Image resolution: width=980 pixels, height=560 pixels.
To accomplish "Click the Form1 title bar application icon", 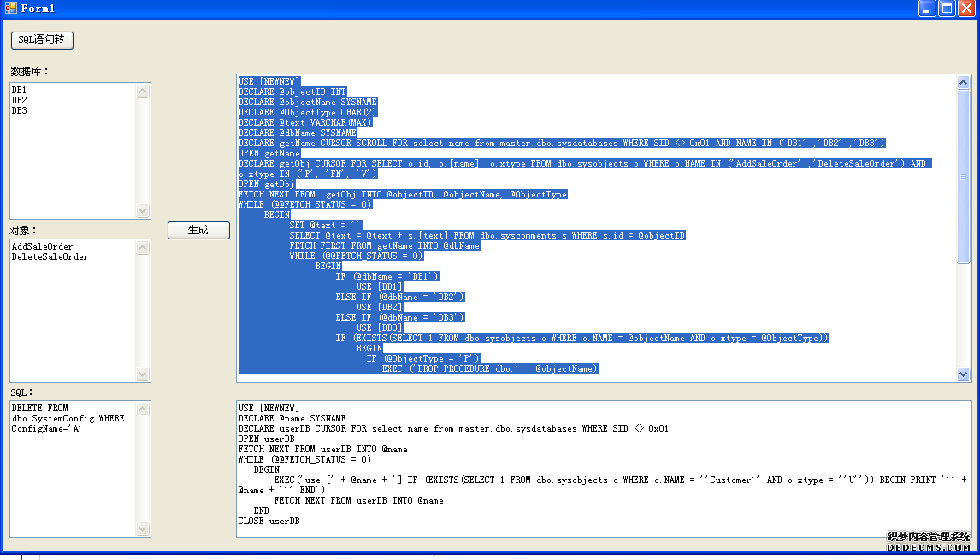I will coord(11,9).
